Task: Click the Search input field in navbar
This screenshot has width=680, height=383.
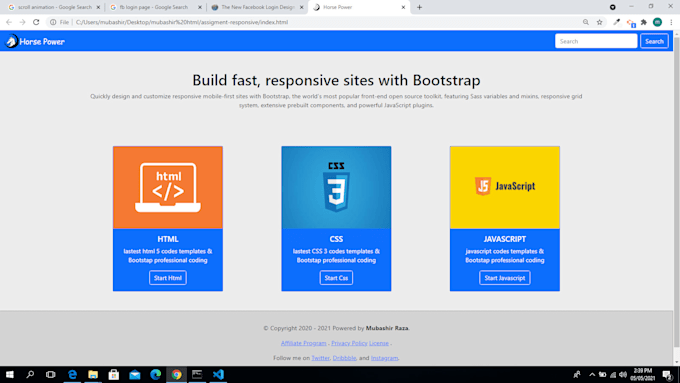Action: pyautogui.click(x=596, y=41)
